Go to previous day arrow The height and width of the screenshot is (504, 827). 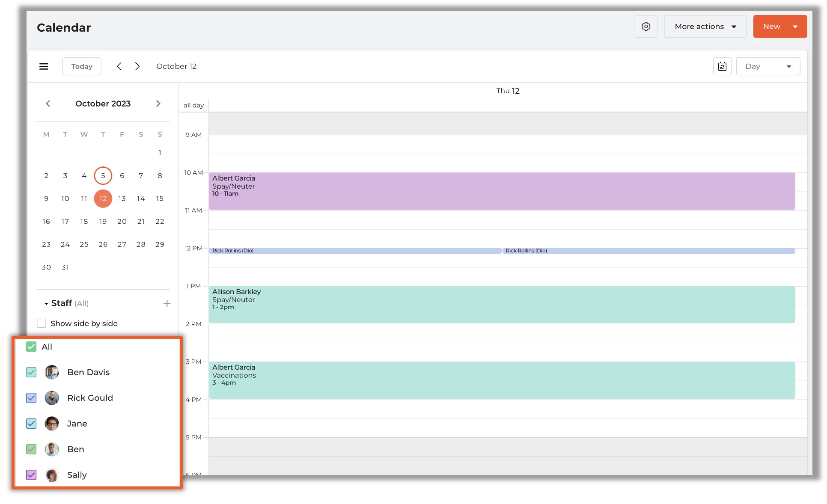pos(119,66)
